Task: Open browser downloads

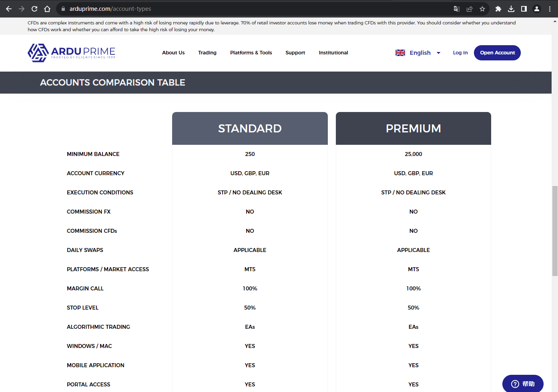Action: click(x=511, y=9)
